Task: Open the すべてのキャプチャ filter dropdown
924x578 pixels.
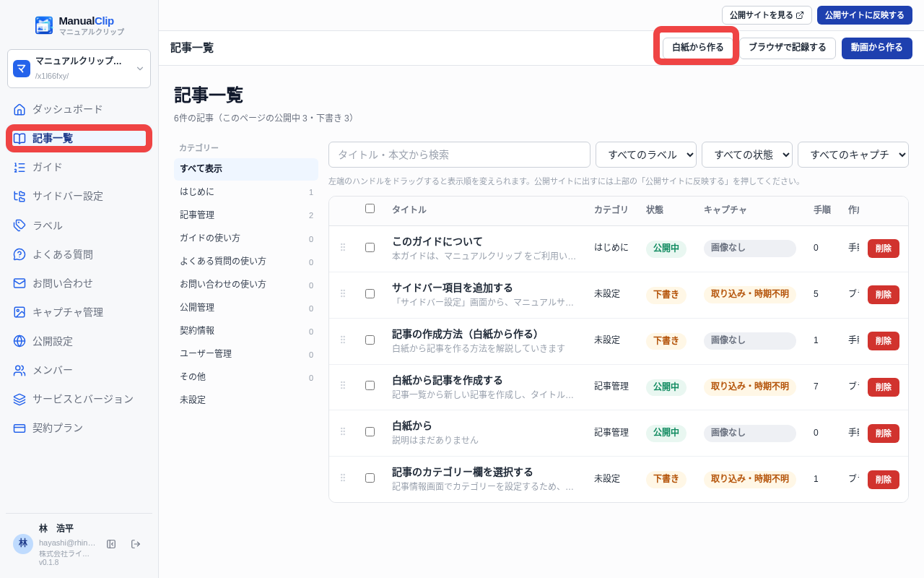Action: (853, 155)
